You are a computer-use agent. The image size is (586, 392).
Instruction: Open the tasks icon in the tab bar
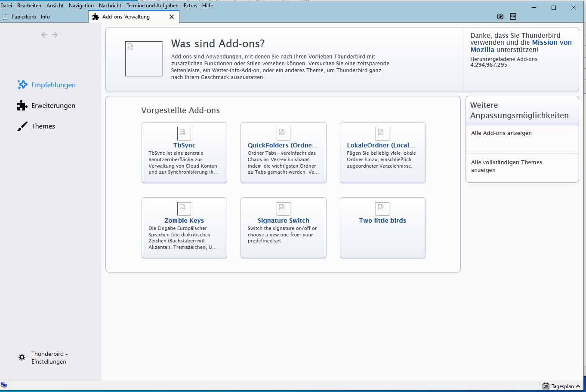click(x=513, y=16)
